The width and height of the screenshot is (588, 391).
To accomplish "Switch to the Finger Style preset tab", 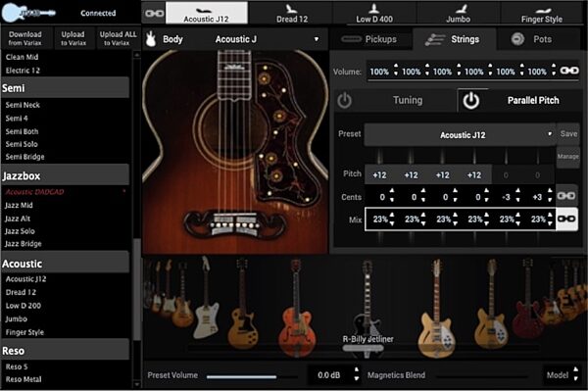I will [x=542, y=14].
